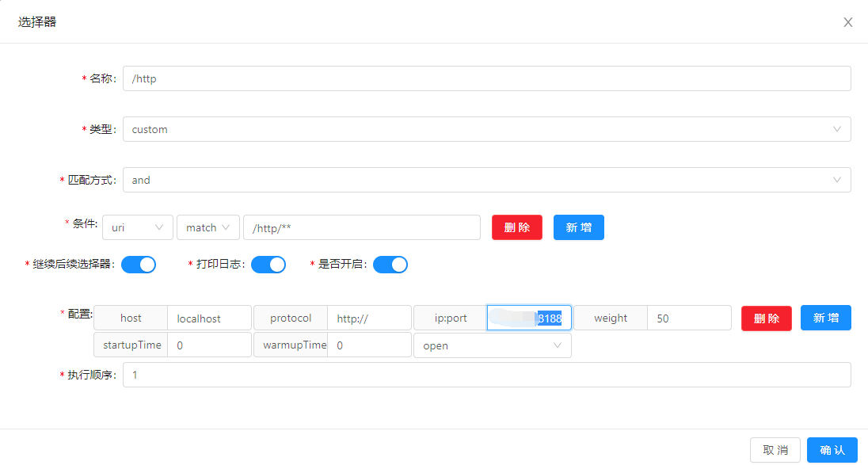
Task: Click the 条件 field label
Action: click(x=85, y=223)
